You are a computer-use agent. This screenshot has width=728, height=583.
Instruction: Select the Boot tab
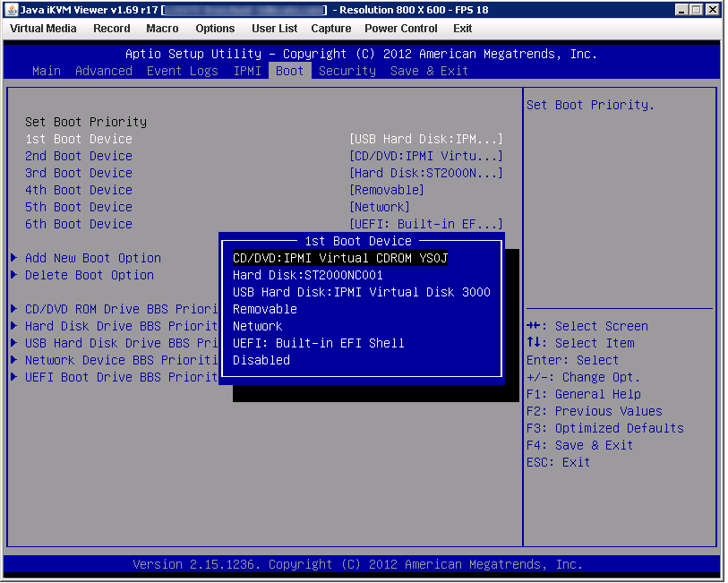[x=289, y=71]
